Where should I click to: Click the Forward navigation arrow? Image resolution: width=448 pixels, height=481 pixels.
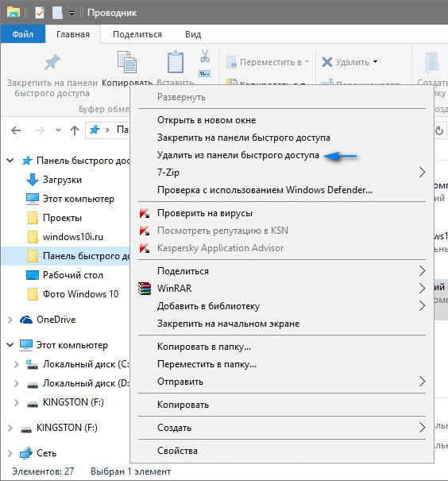coord(40,130)
